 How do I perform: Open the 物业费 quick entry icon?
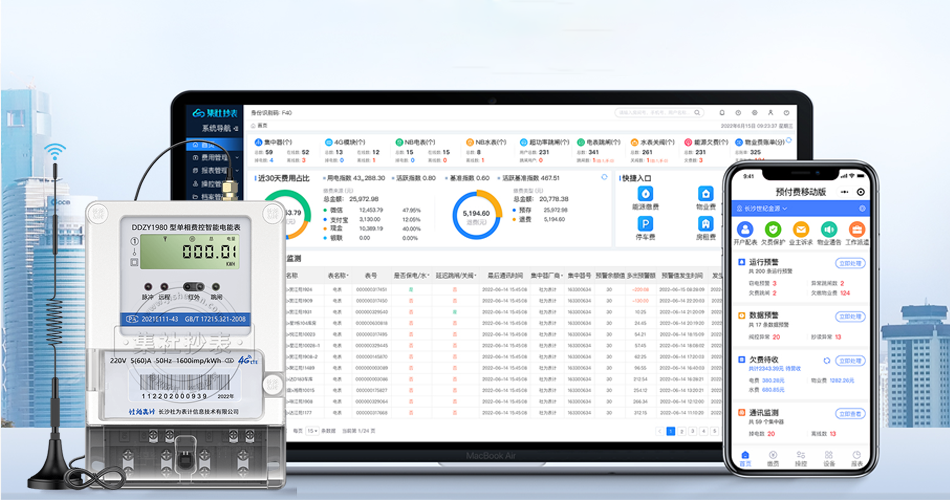705,194
